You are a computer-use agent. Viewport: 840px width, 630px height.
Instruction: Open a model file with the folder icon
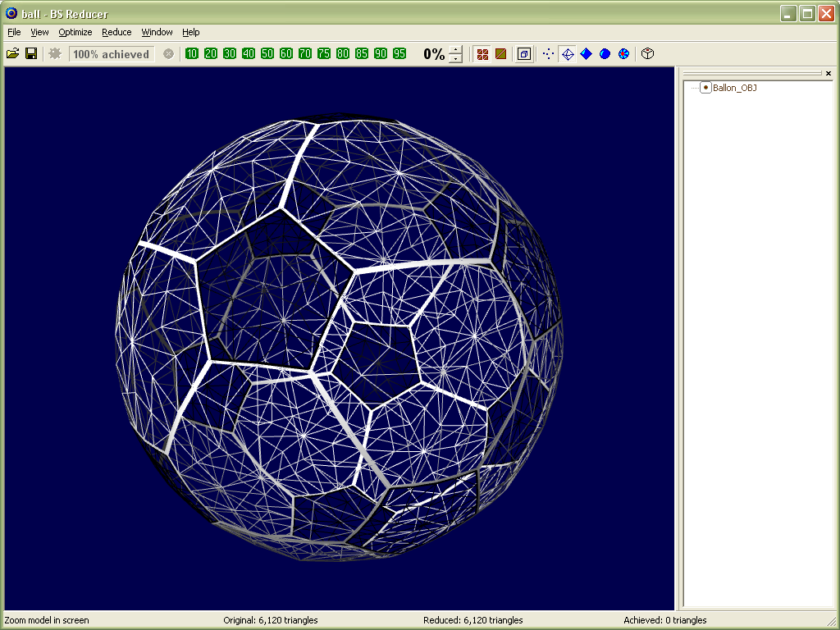pos(13,53)
